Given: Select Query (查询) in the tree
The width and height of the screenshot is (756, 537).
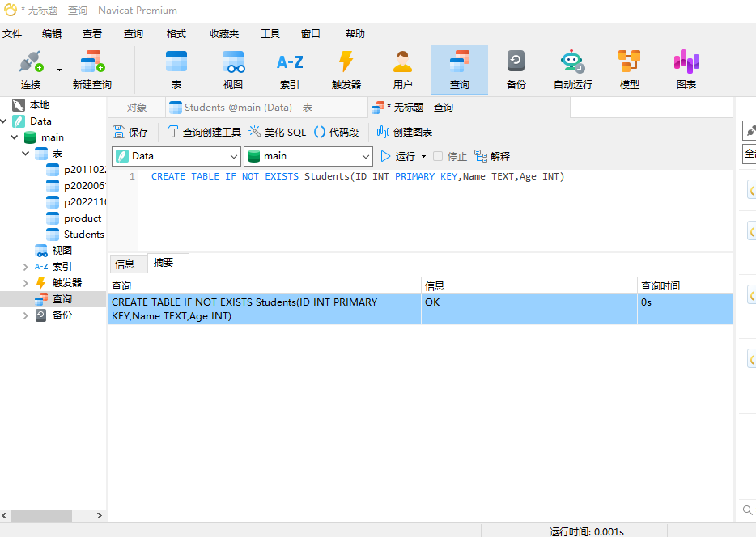Looking at the screenshot, I should (53, 299).
